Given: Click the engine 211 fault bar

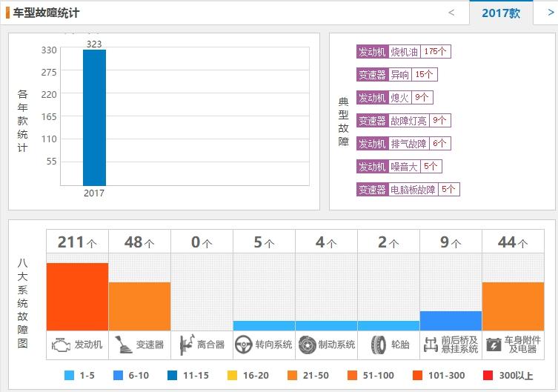Looking at the screenshot, I should point(77,296).
